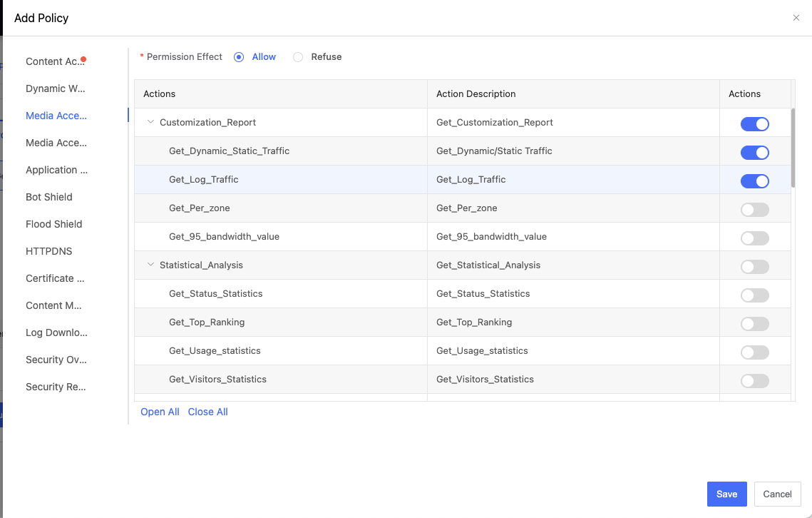Collapse the Customization_Report tree row
Image resolution: width=812 pixels, height=518 pixels.
tap(150, 122)
